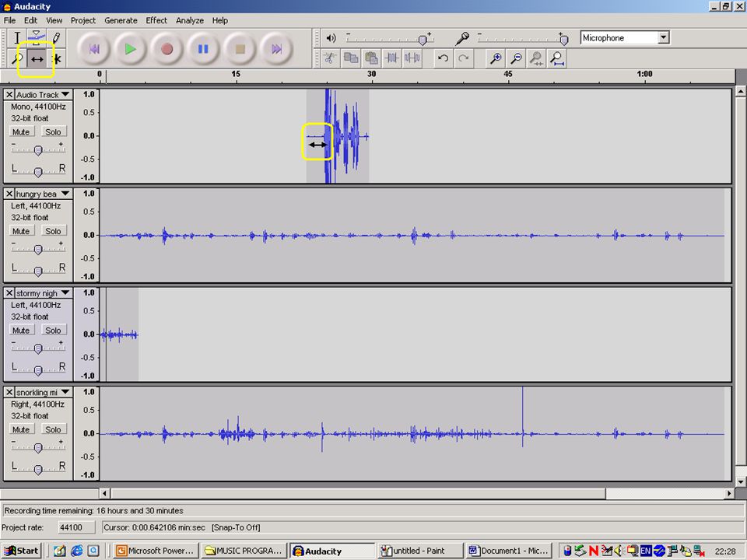Click the Project rate 44100 field

tap(77, 527)
